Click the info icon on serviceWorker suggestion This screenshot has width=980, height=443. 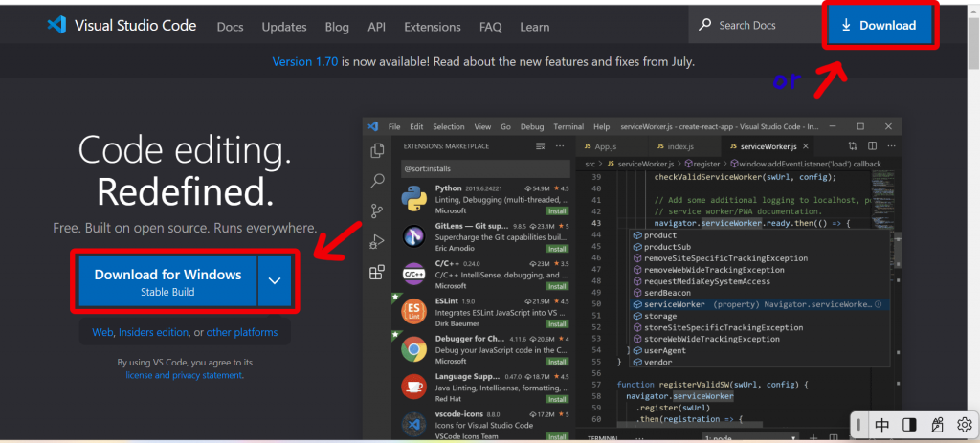(879, 304)
